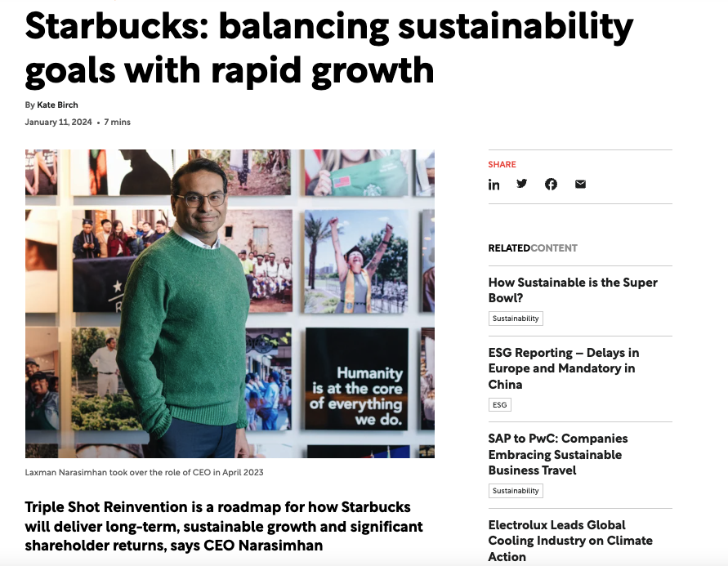
Task: Click the photo caption about Laxman Narasimhan
Action: tap(144, 472)
